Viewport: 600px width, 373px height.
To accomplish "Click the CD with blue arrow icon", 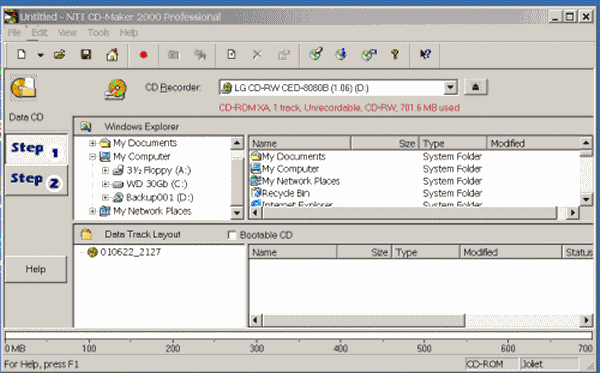I will click(x=341, y=54).
